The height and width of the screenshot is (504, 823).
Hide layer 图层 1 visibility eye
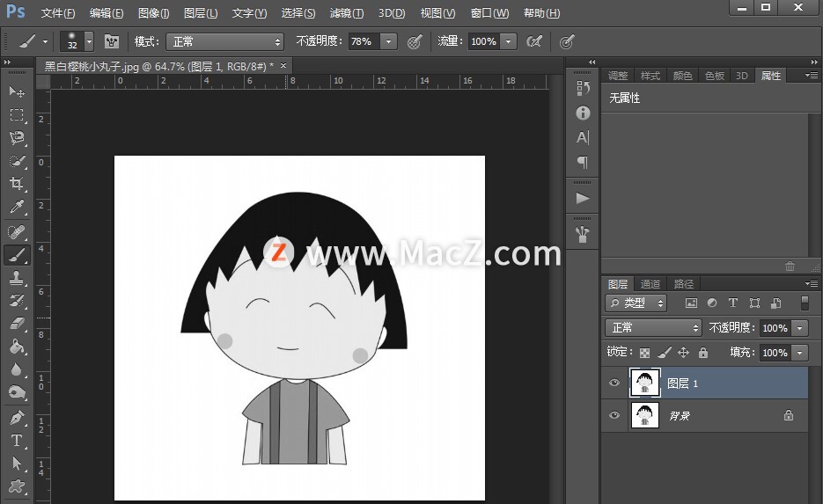click(614, 383)
